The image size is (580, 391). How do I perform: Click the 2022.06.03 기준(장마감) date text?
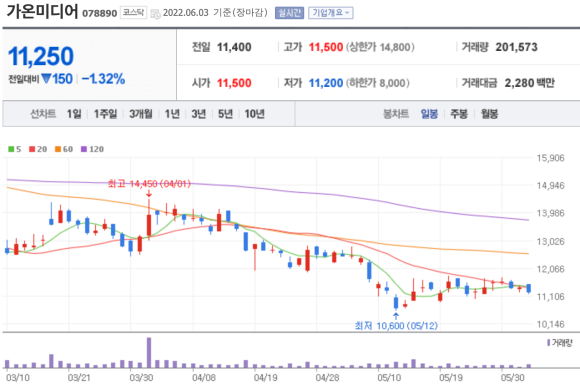[215, 13]
